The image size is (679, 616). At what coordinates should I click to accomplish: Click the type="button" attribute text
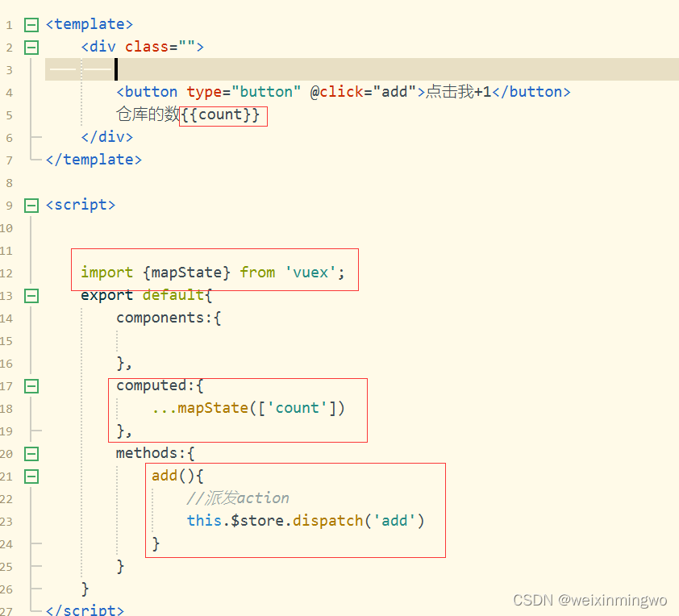[244, 92]
